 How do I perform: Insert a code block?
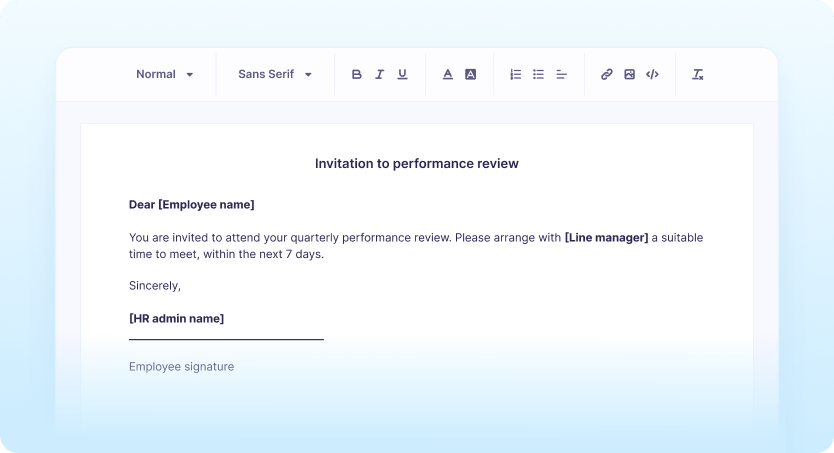pyautogui.click(x=652, y=74)
